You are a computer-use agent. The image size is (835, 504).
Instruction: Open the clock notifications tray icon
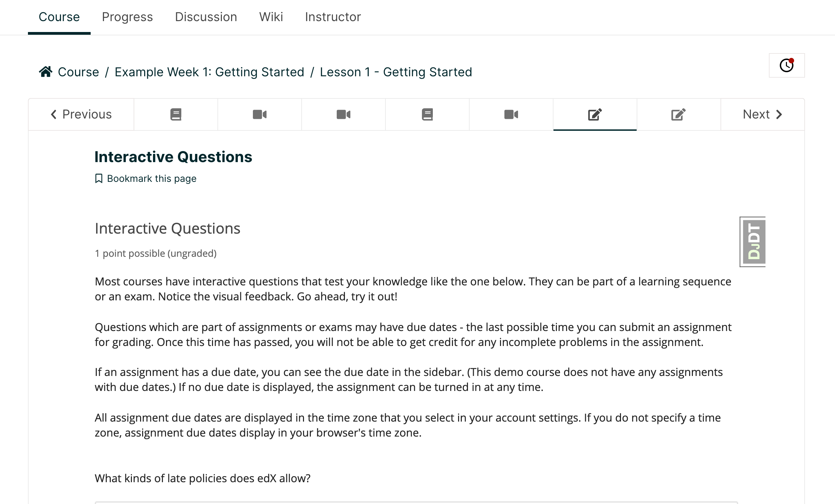click(787, 65)
